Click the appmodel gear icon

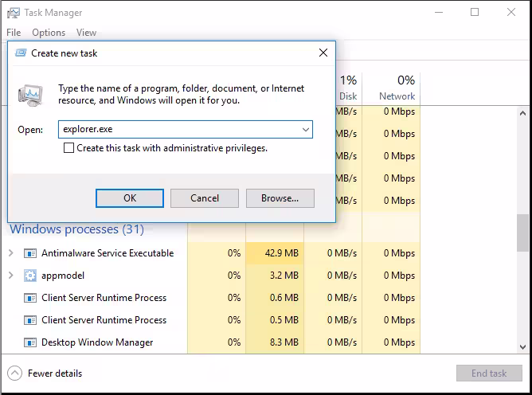(30, 276)
